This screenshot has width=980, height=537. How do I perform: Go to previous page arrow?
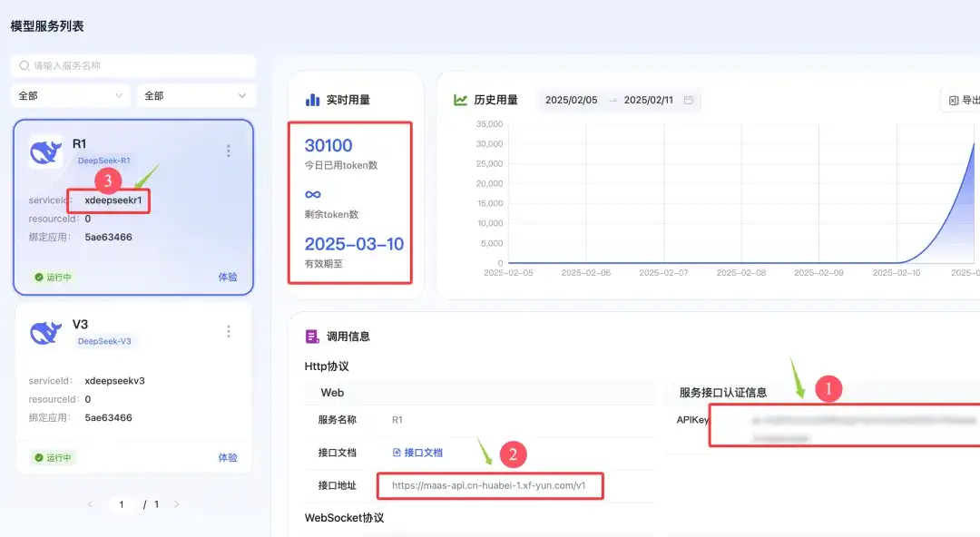point(91,504)
